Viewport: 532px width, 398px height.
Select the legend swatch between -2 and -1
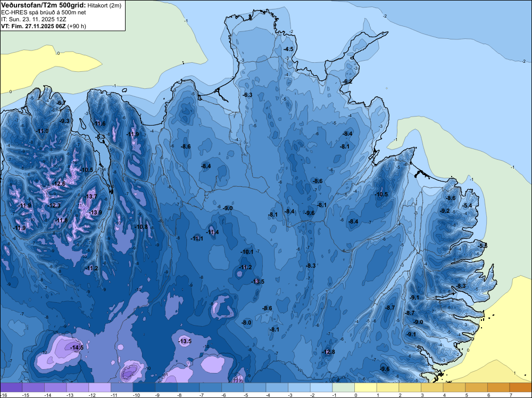321,387
